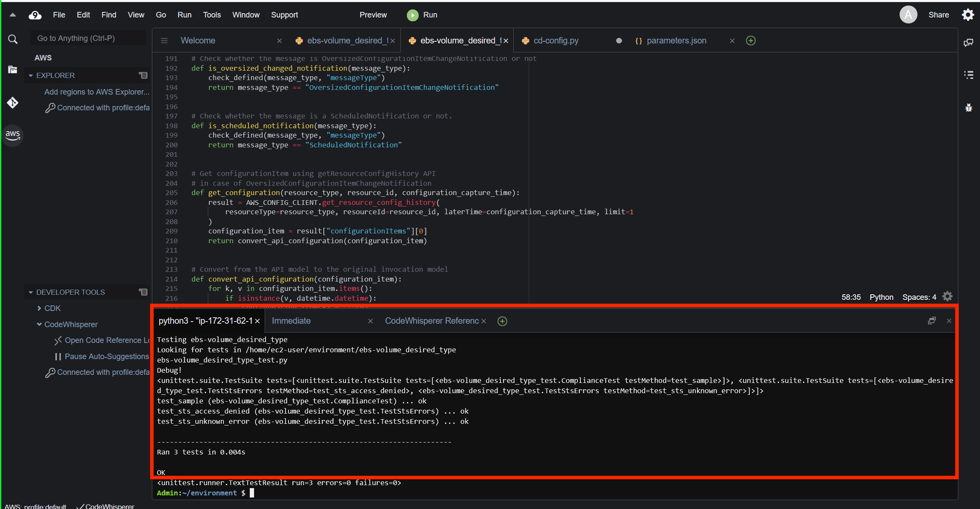Screen dimensions: 980x509
Task: Add a new console tab with the plus icon
Action: (502, 321)
